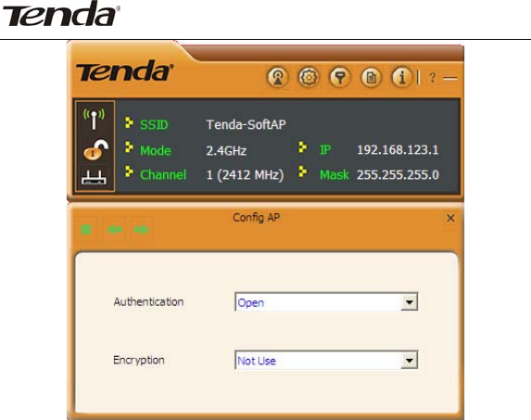Click the gear settings toolbar icon
This screenshot has height=420, width=531.
point(309,78)
